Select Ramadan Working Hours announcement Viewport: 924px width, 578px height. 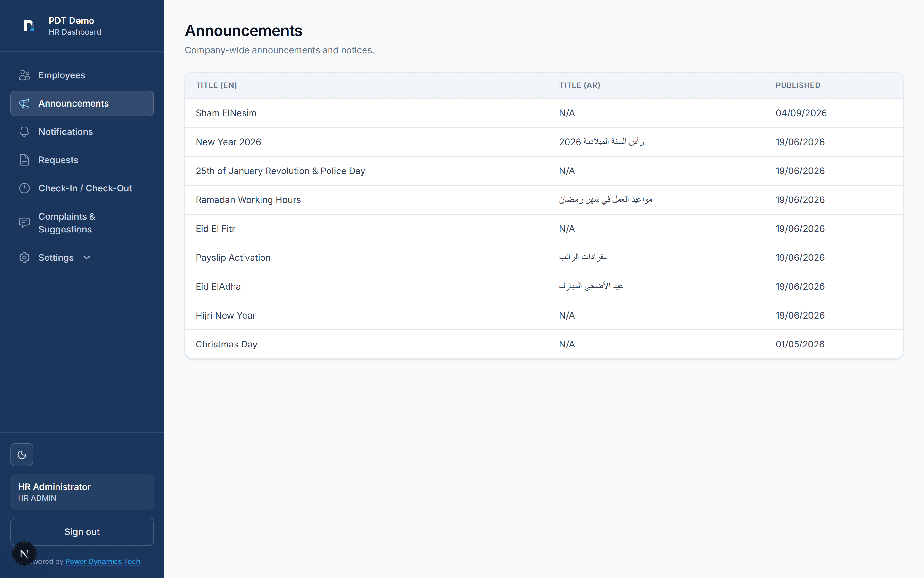pyautogui.click(x=544, y=200)
